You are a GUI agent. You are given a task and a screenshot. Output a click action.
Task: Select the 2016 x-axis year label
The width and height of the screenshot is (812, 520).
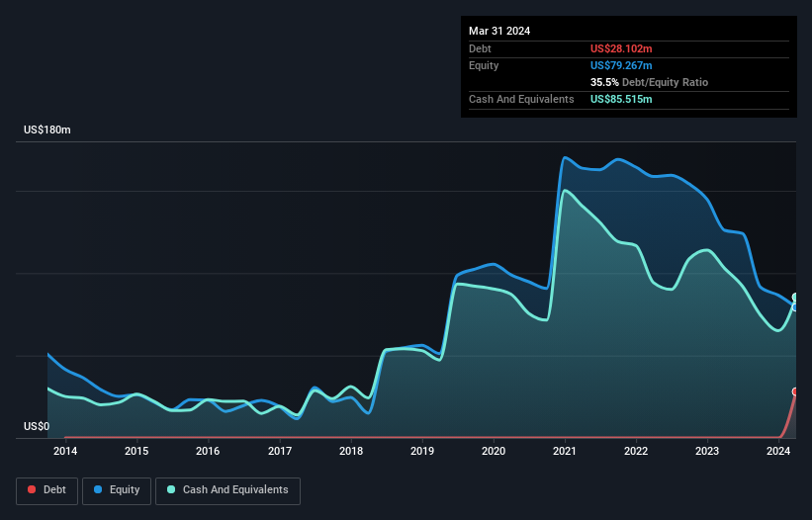(x=208, y=452)
